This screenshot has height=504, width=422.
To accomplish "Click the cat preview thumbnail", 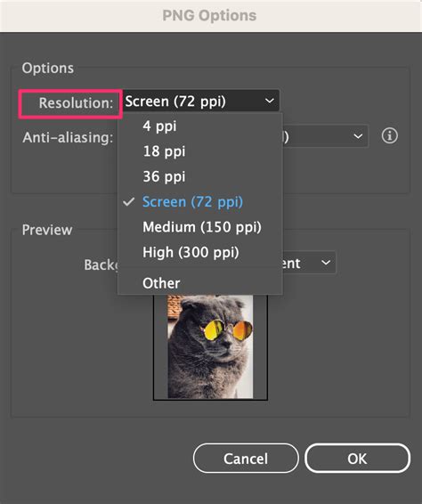I will click(x=210, y=346).
